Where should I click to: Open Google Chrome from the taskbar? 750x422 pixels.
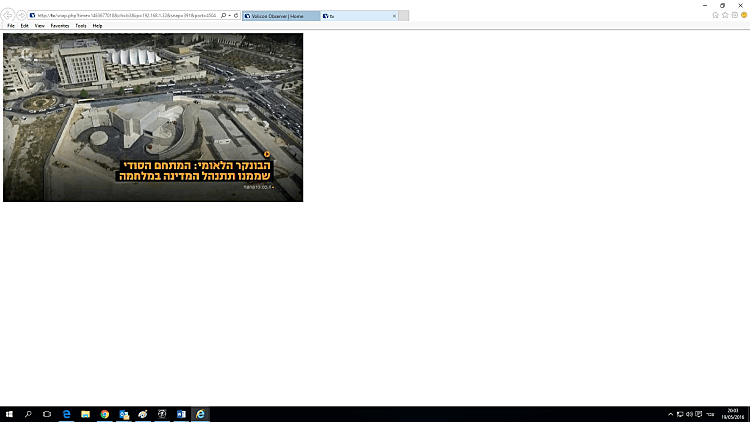105,414
